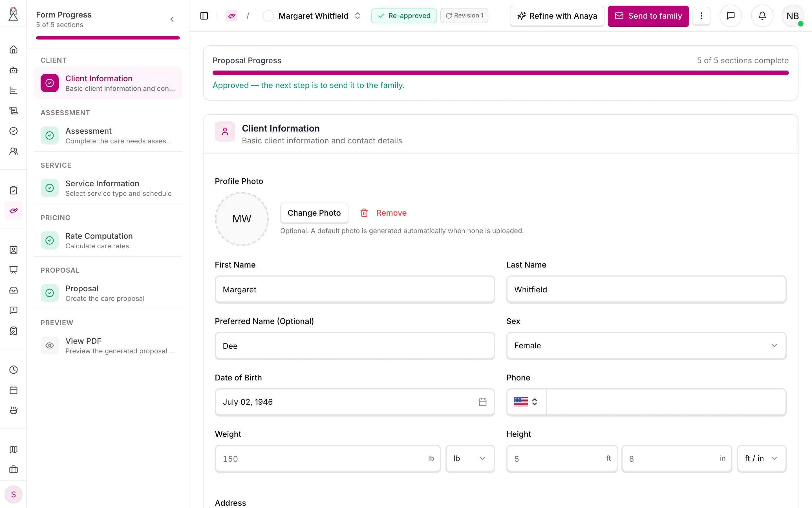
Task: Click the Last Name field with Whitfield
Action: pos(646,290)
